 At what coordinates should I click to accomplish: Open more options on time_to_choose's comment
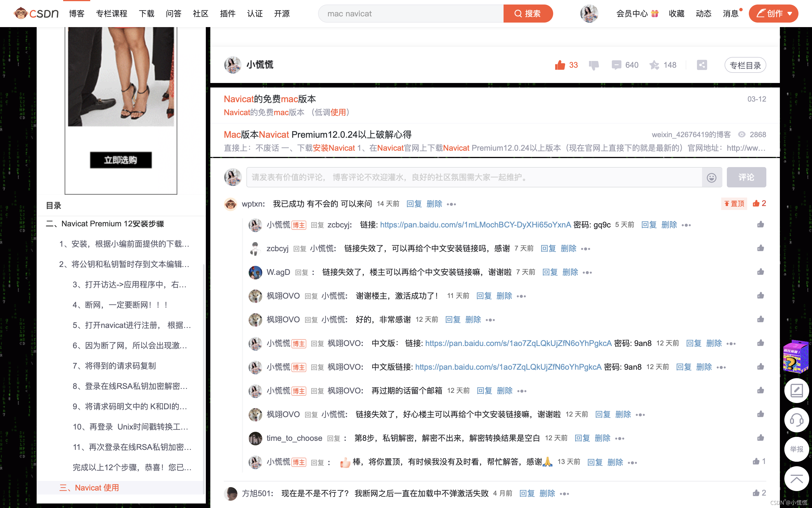pyautogui.click(x=619, y=439)
